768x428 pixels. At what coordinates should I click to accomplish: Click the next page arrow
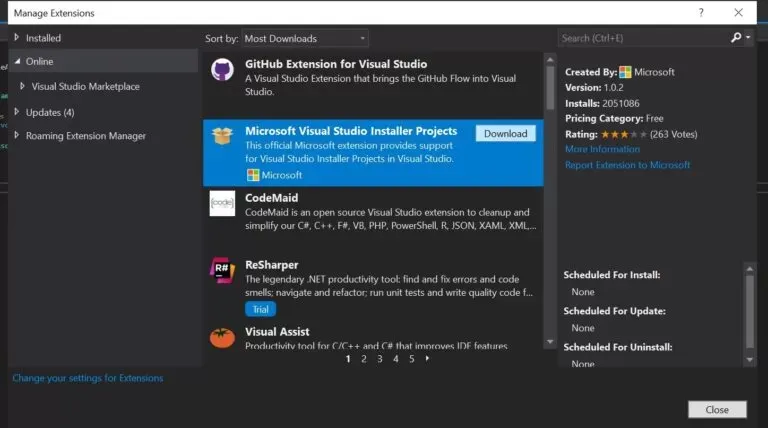pos(427,358)
